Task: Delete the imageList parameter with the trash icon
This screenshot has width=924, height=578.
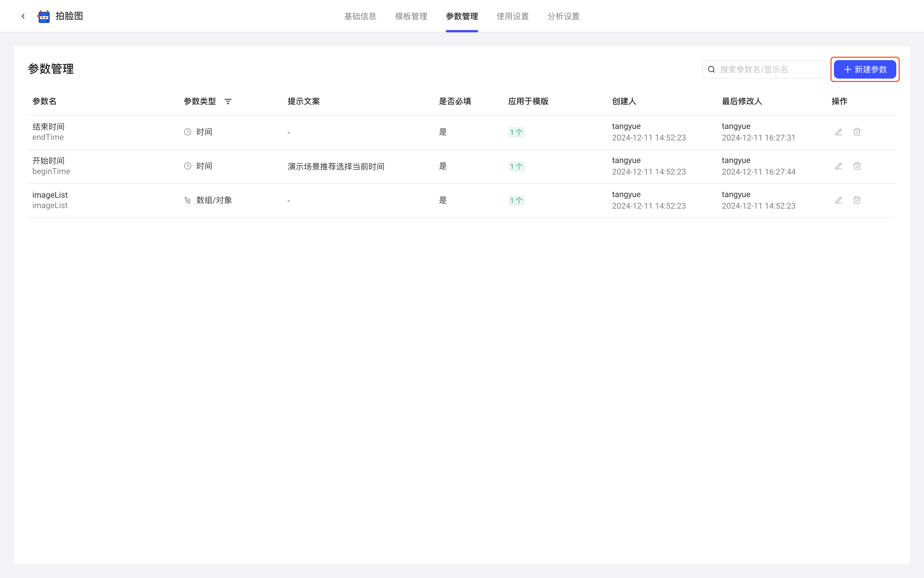Action: [857, 200]
